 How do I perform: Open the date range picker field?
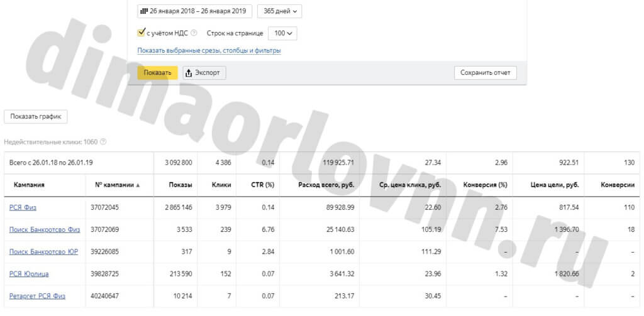pos(195,11)
